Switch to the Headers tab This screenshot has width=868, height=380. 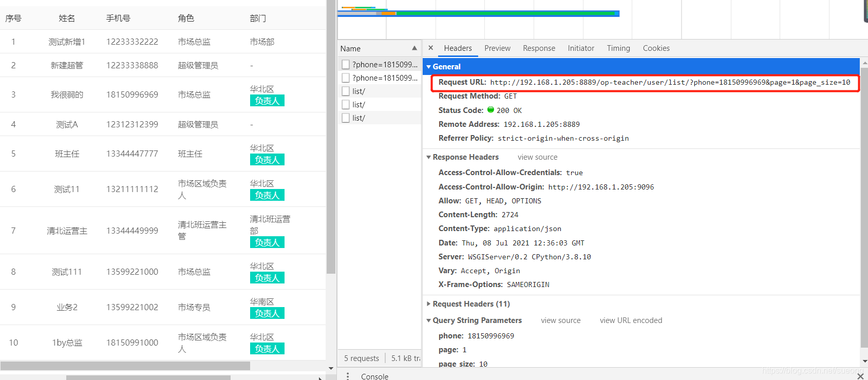(x=458, y=48)
